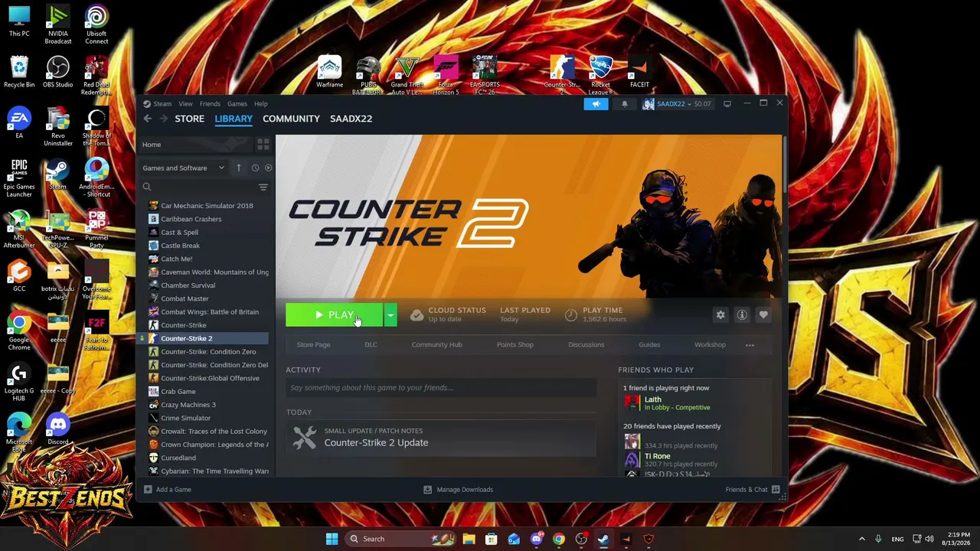980x551 pixels.
Task: Open the Logitech G HUB desktop icon
Action: pos(19,383)
